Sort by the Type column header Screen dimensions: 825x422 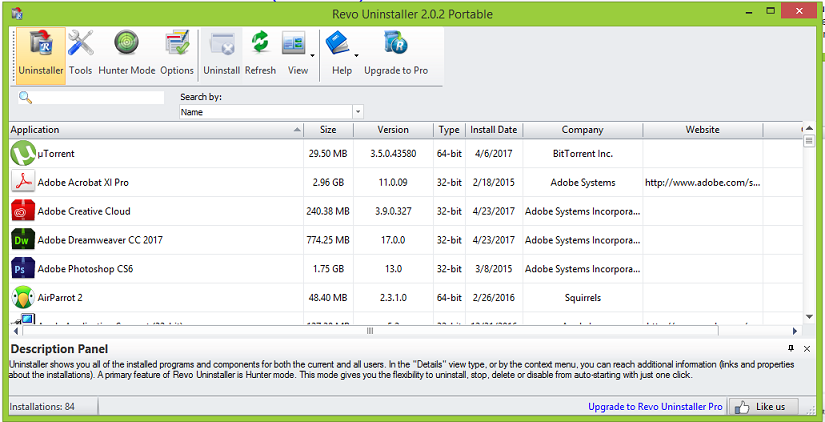coord(449,130)
